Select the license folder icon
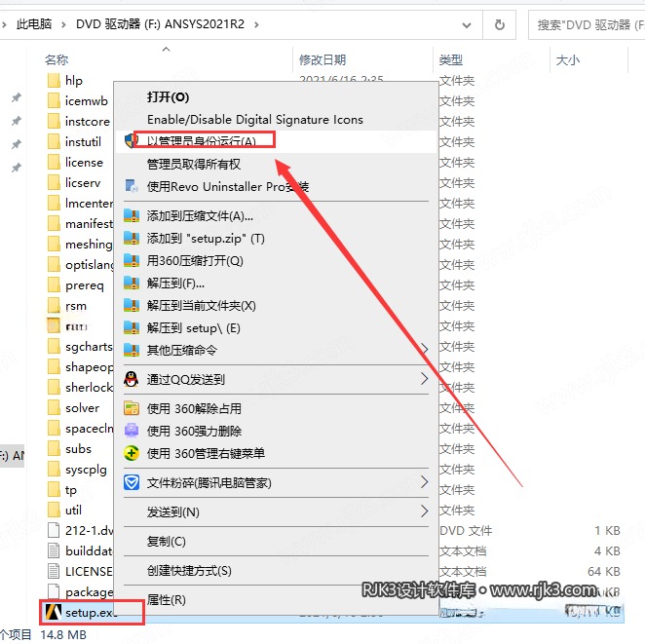Screen dimensions: 645x644 coord(54,162)
